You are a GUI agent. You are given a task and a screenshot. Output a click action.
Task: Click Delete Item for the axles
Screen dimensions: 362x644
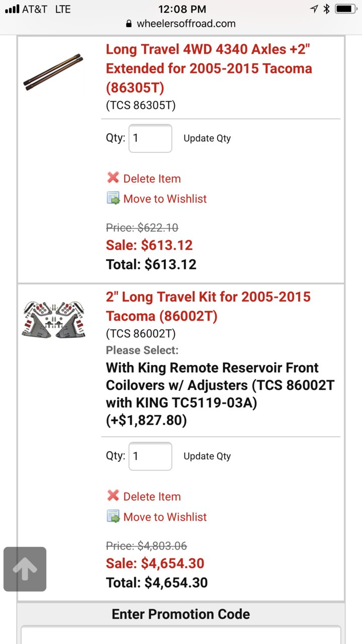(152, 179)
